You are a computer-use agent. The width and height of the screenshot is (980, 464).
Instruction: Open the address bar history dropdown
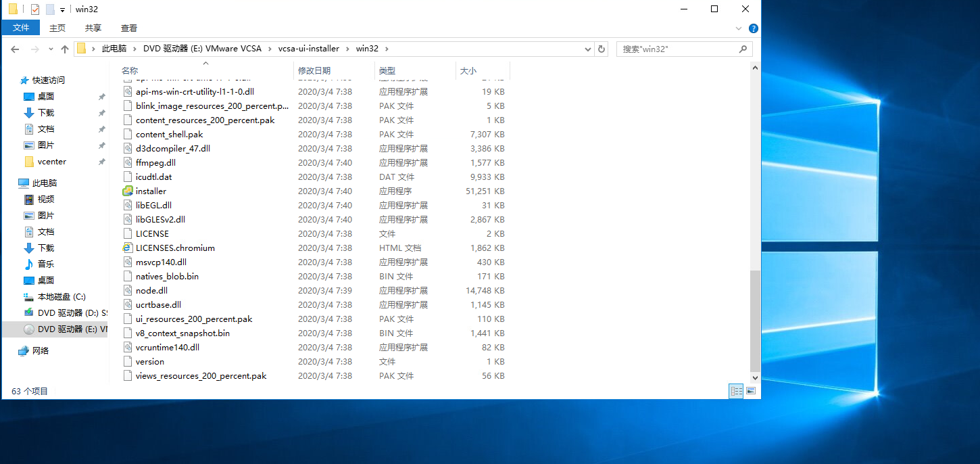[x=588, y=49]
